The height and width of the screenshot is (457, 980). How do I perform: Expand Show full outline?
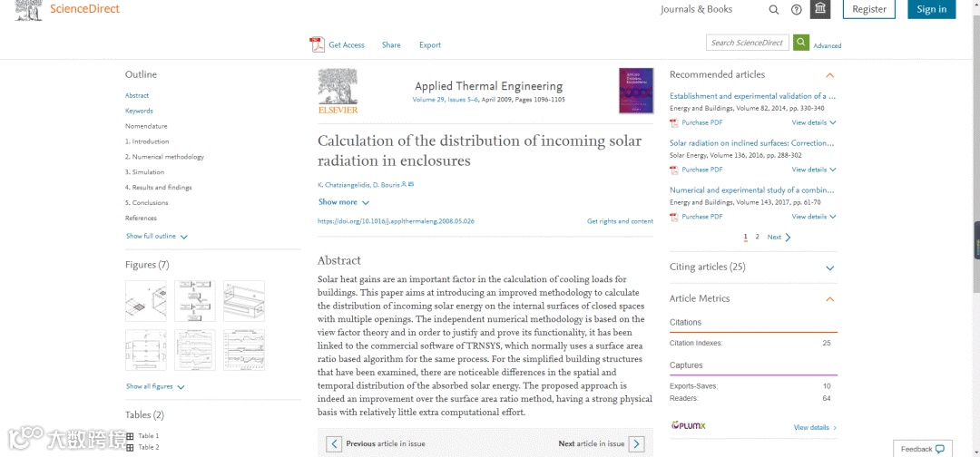tap(157, 237)
